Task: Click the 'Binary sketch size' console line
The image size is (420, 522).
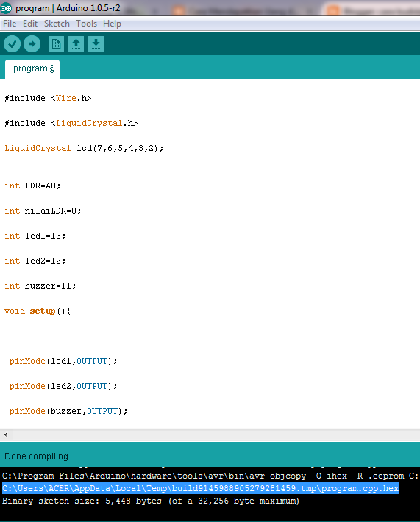Action: pyautogui.click(x=151, y=501)
